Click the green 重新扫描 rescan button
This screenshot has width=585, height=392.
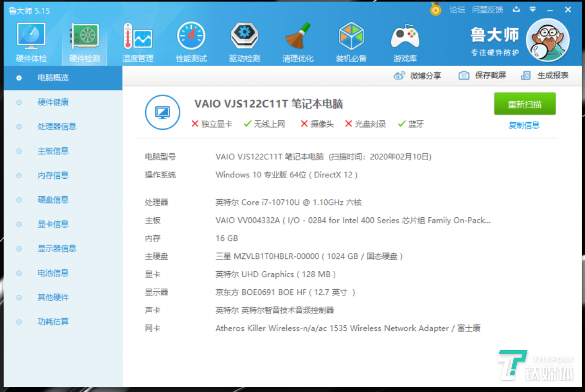(524, 104)
